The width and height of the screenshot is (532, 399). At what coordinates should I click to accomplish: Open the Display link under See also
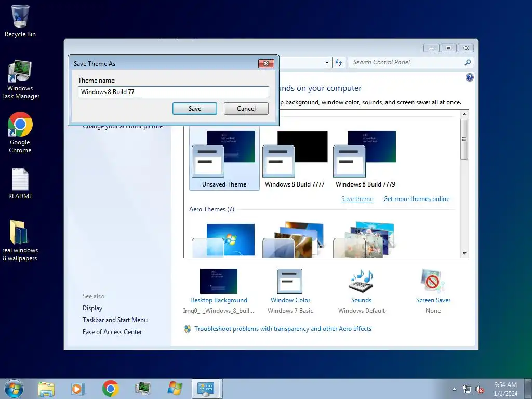92,308
